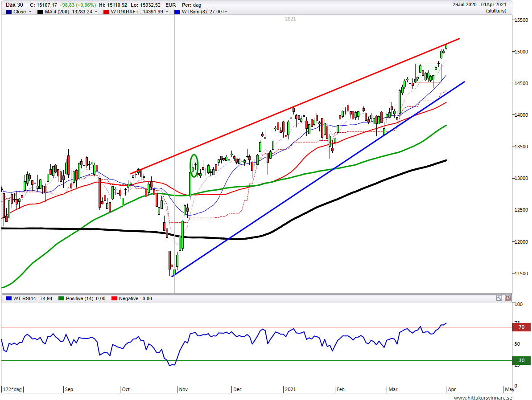Click the RSI axis 50 label
This screenshot has height=400, width=532.
(x=517, y=344)
